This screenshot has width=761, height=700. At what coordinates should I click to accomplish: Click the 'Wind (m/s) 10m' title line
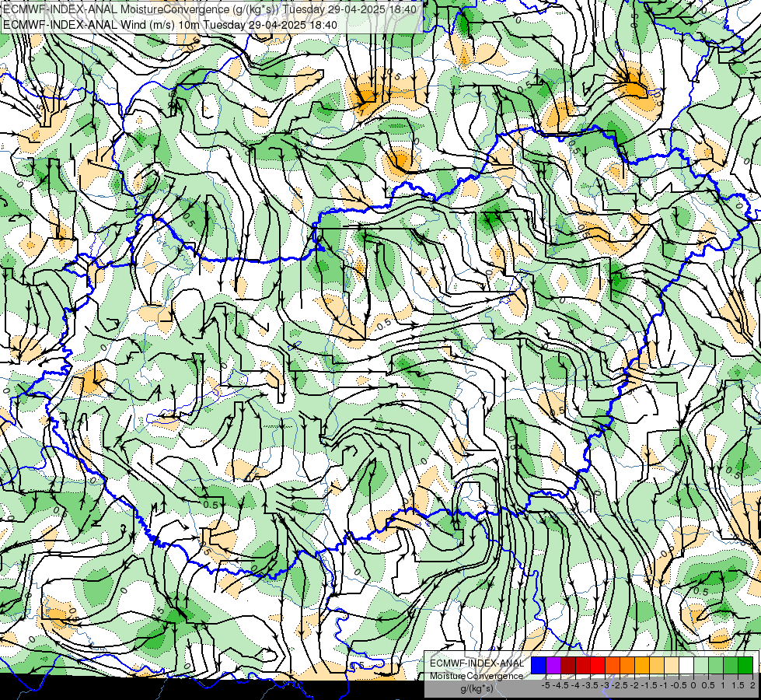170,24
